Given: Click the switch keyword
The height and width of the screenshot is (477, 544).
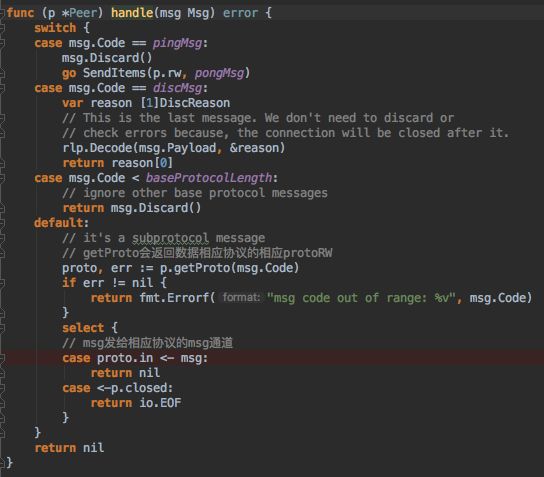Looking at the screenshot, I should [55, 28].
